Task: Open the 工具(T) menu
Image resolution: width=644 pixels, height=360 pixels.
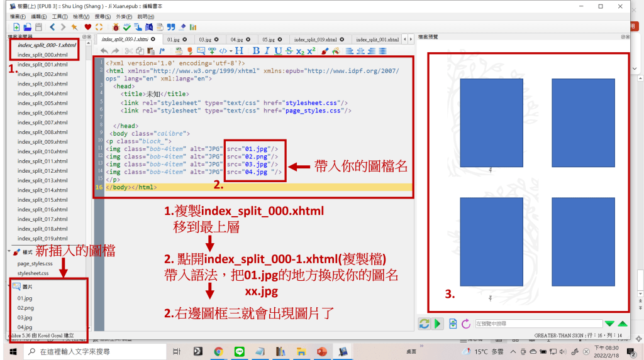Action: coord(60,16)
